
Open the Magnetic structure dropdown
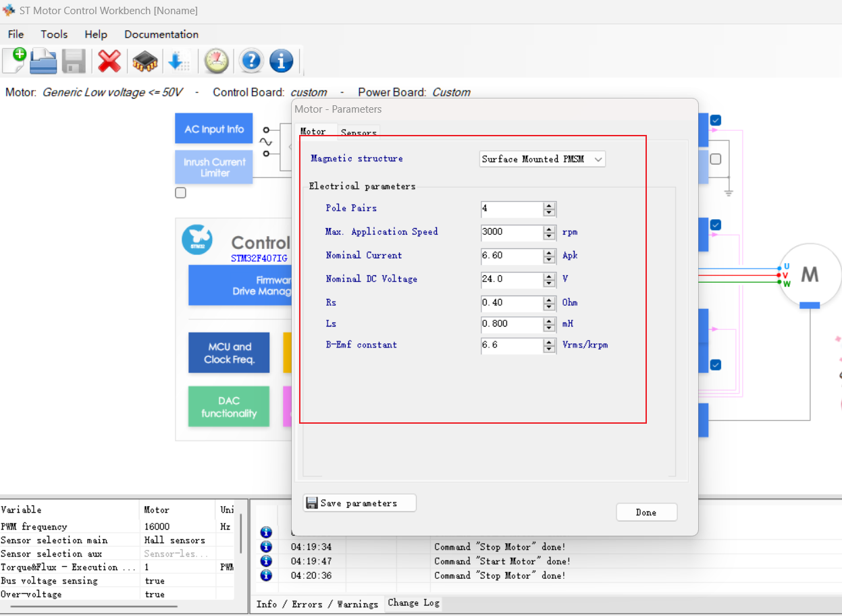tap(542, 159)
